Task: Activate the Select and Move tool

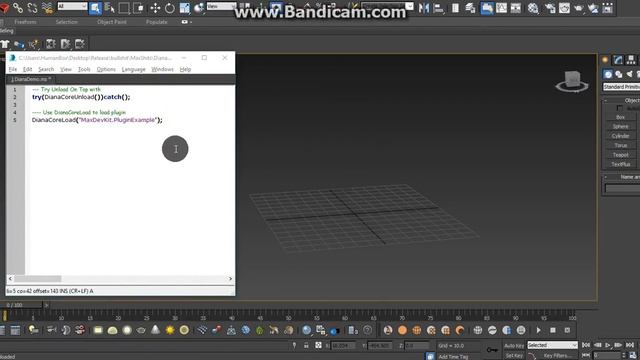Action: [x=155, y=7]
